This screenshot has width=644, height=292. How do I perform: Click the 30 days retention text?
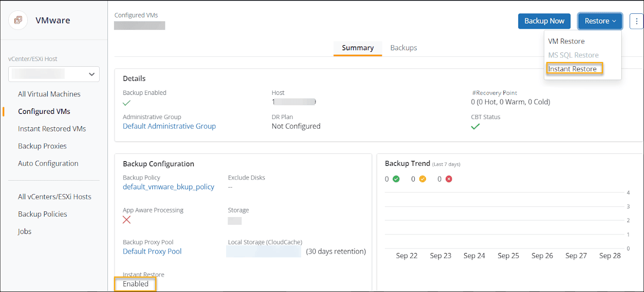pos(336,251)
